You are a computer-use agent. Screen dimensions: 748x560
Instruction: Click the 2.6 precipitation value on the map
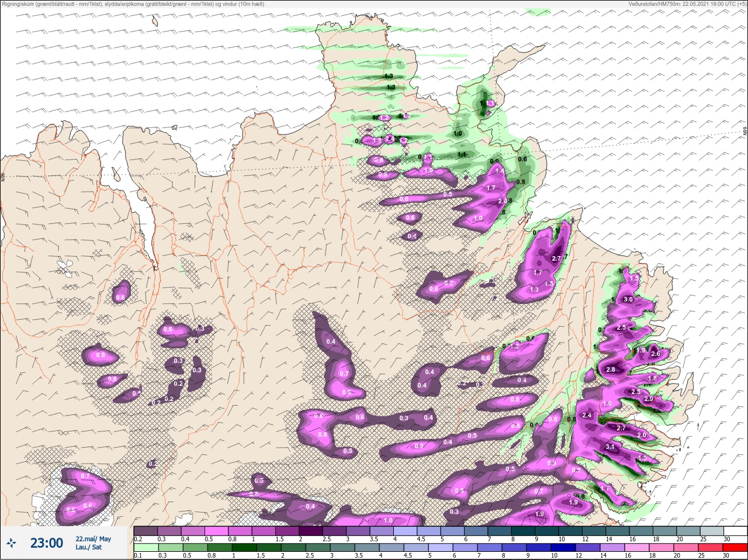655,354
